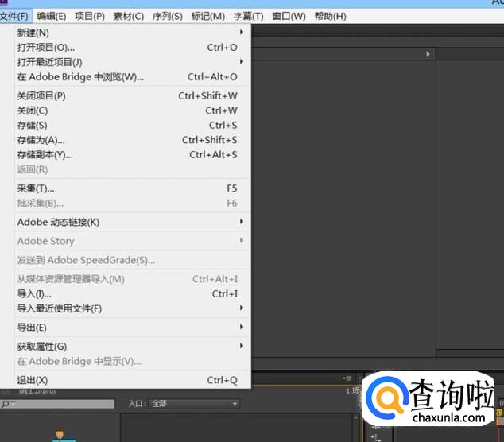Click the panel flyout arrow at top
Viewport: 504px width, 442px height.
pos(428,54)
